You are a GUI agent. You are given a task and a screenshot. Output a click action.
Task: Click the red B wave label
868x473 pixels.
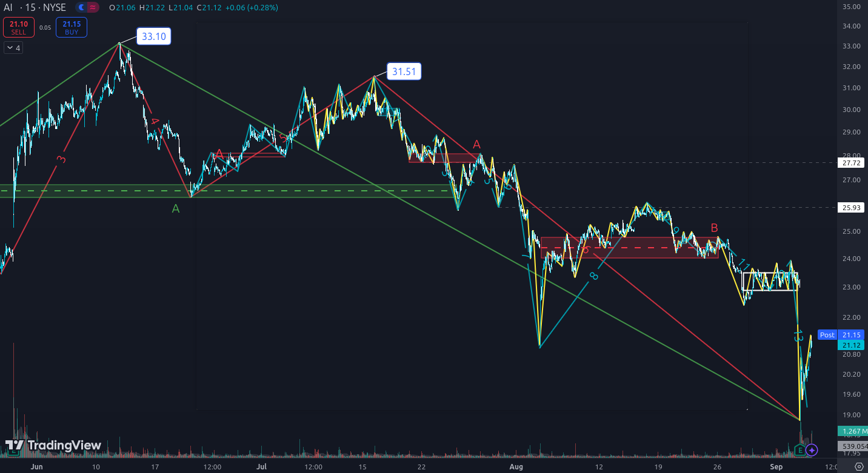(714, 228)
